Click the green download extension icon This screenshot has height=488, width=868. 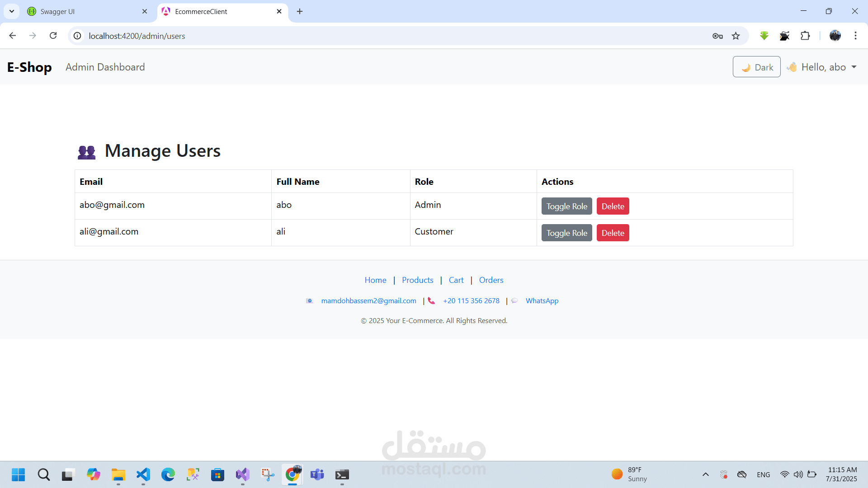tap(764, 36)
